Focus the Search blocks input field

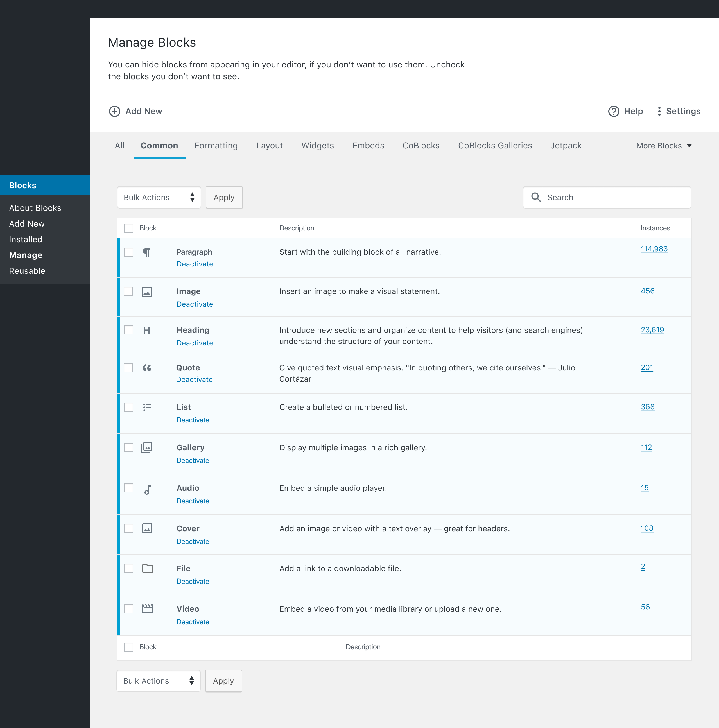(x=607, y=197)
